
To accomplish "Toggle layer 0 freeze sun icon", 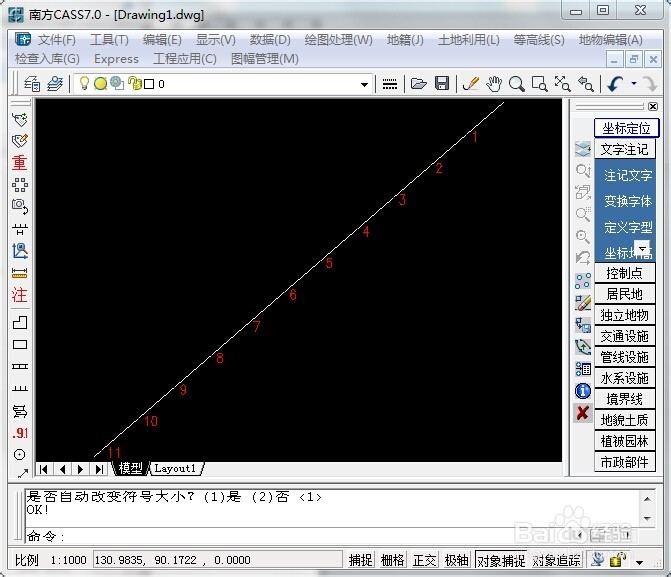I will pos(101,83).
